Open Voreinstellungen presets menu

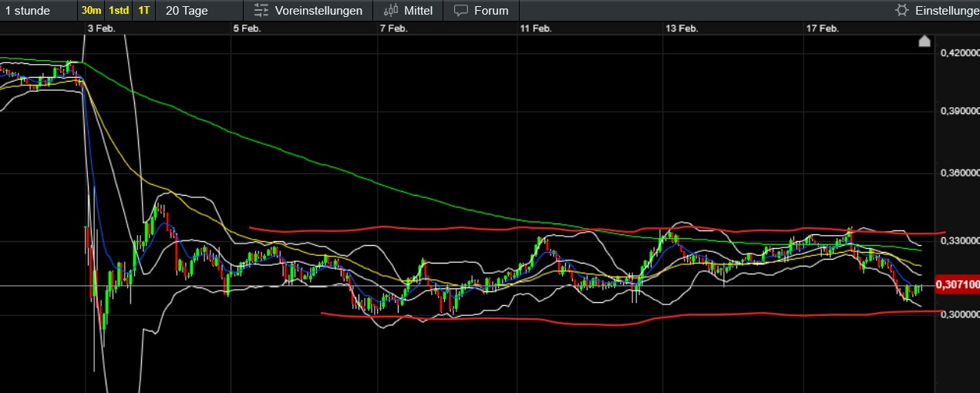308,11
